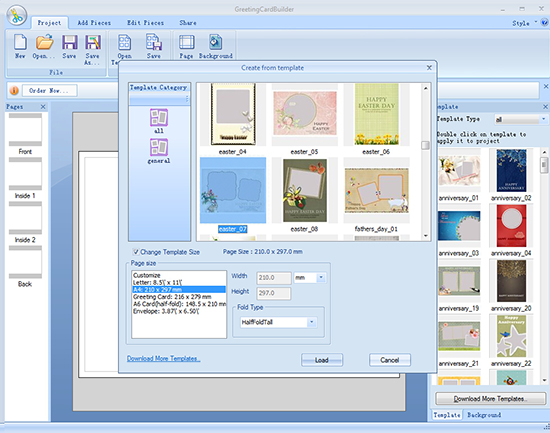Image resolution: width=550 pixels, height=433 pixels.
Task: Click the Save Template icon
Action: coord(154,42)
